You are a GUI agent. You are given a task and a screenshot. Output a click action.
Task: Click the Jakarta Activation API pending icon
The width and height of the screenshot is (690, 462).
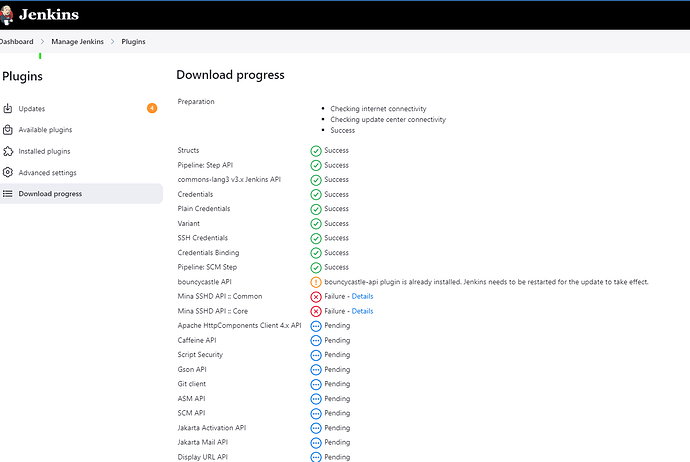[x=316, y=428]
